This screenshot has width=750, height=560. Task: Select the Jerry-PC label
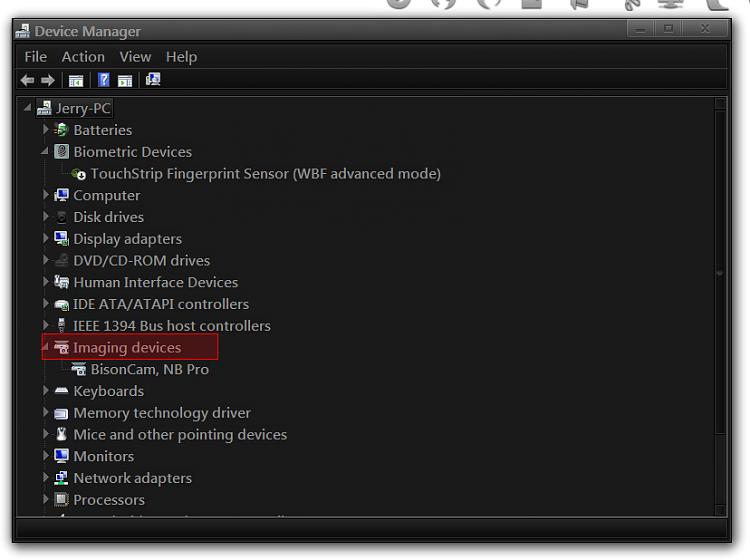coord(83,108)
